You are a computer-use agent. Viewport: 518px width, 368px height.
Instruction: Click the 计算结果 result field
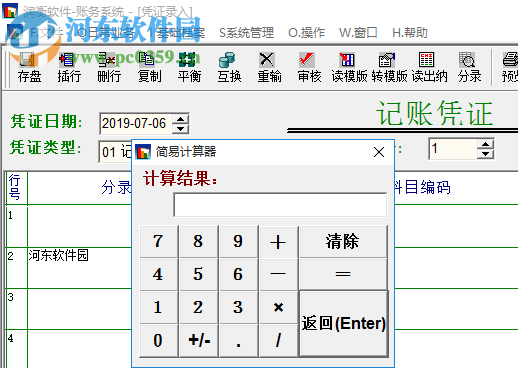280,205
